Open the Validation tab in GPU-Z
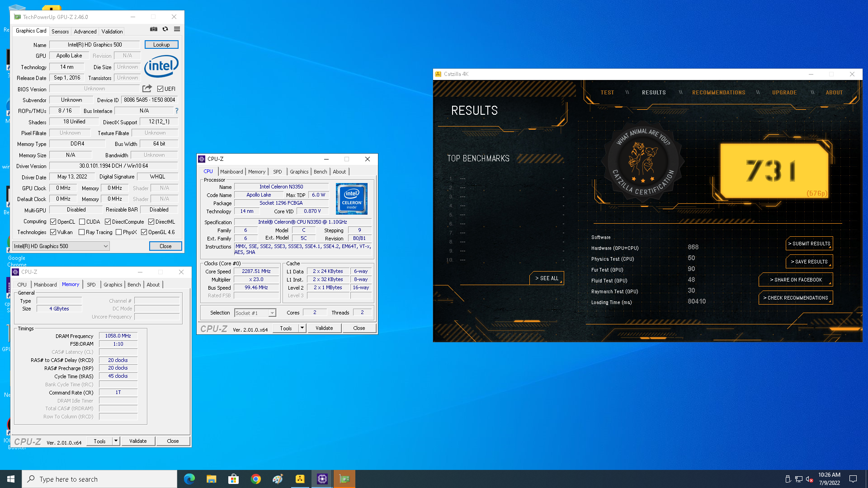 pyautogui.click(x=112, y=32)
